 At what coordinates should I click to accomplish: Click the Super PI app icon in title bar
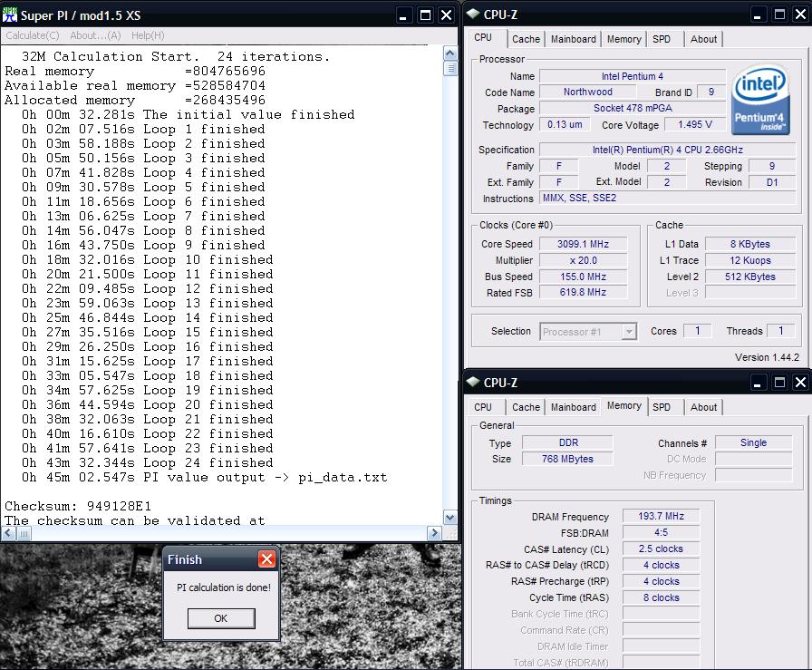[10, 15]
